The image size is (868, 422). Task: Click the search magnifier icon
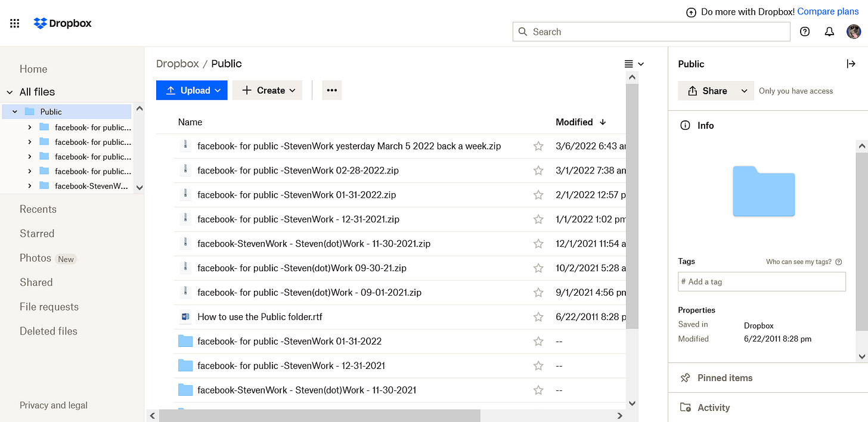click(x=523, y=32)
